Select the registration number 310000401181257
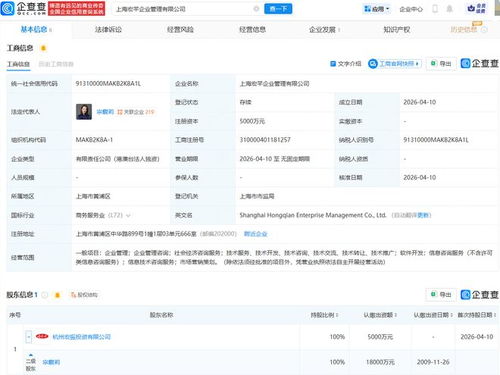This screenshot has height=375, width=500. [x=265, y=140]
